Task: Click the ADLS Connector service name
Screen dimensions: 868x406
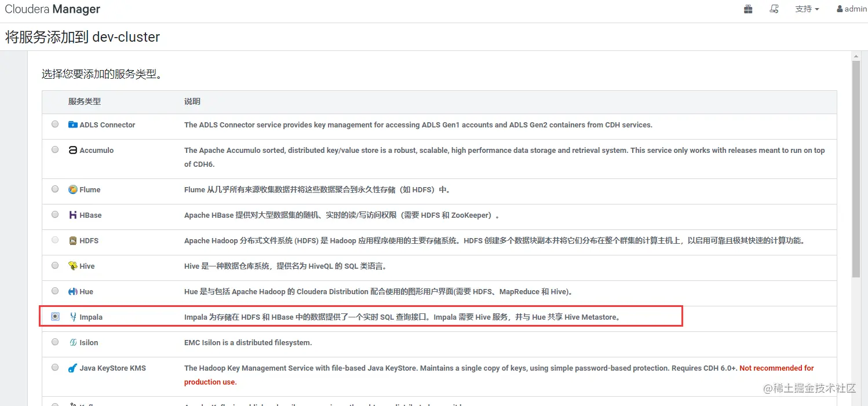Action: pos(107,125)
